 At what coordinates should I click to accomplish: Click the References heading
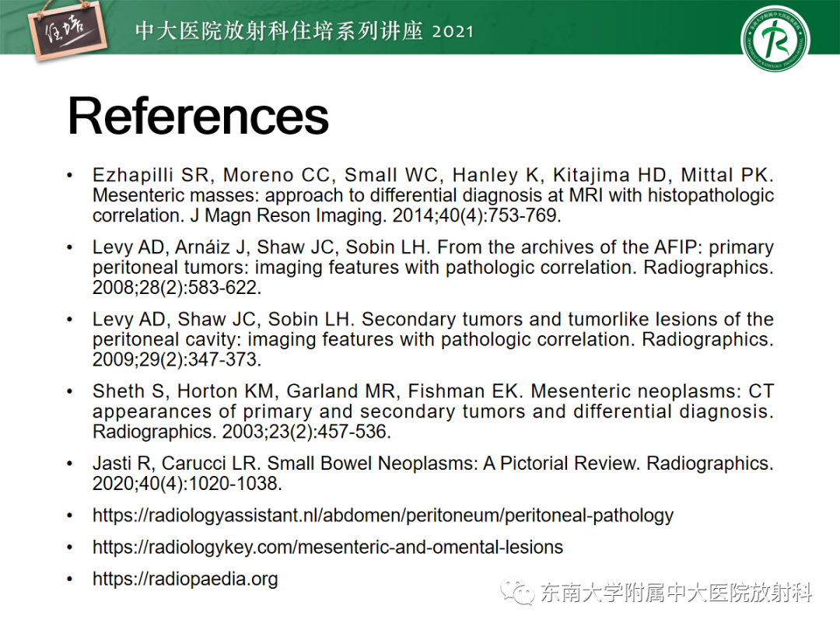click(198, 116)
